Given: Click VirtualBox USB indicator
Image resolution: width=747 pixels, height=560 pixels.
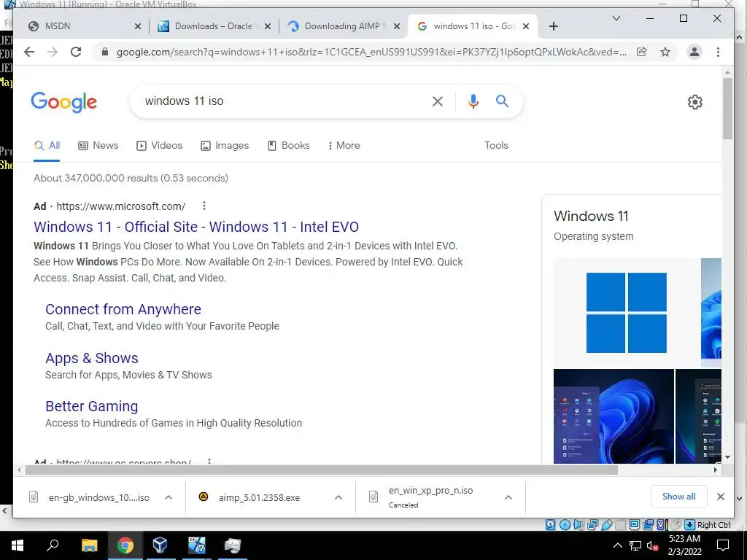Looking at the screenshot, I should click(x=606, y=525).
